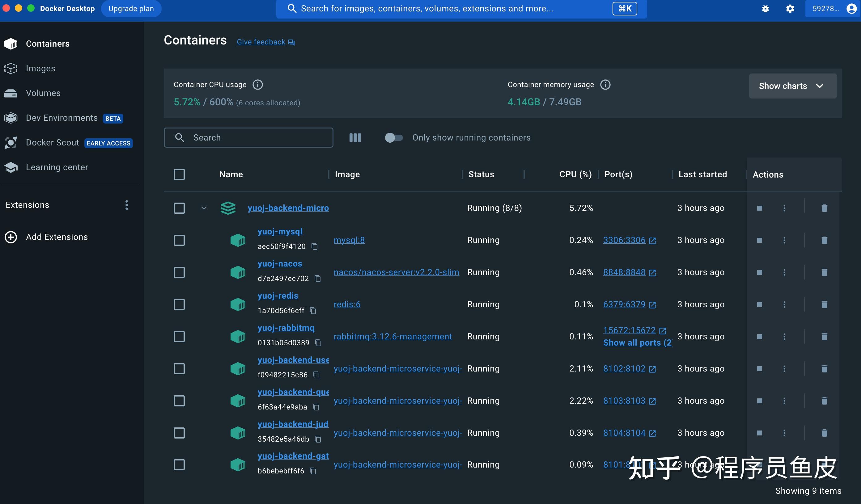Image resolution: width=861 pixels, height=504 pixels.
Task: Tick the yuoj-mysql row checkbox
Action: coord(179,240)
